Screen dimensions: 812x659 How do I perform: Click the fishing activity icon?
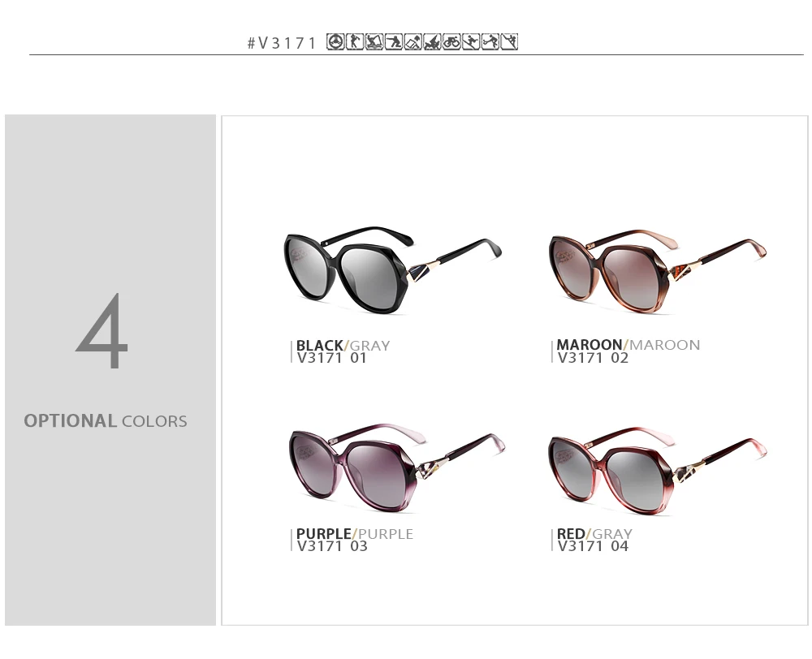coord(374,41)
